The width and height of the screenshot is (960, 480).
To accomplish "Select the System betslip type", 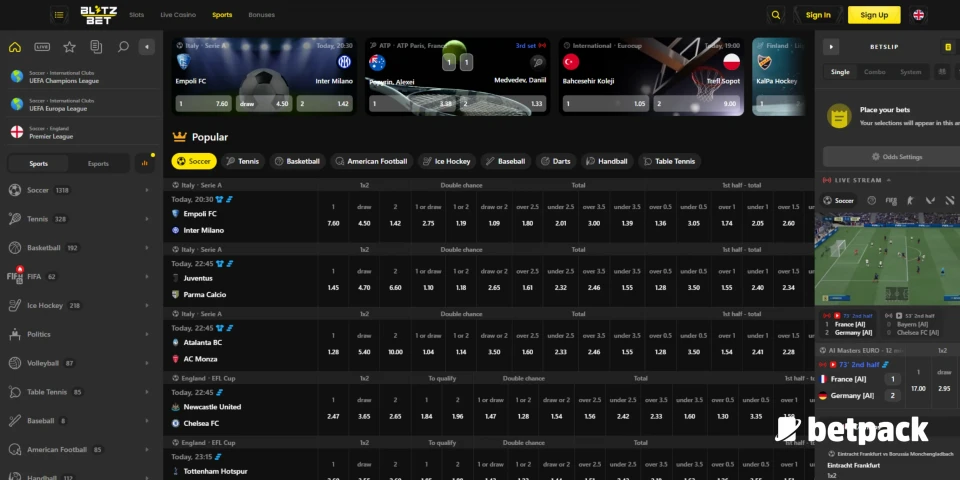I will (910, 72).
